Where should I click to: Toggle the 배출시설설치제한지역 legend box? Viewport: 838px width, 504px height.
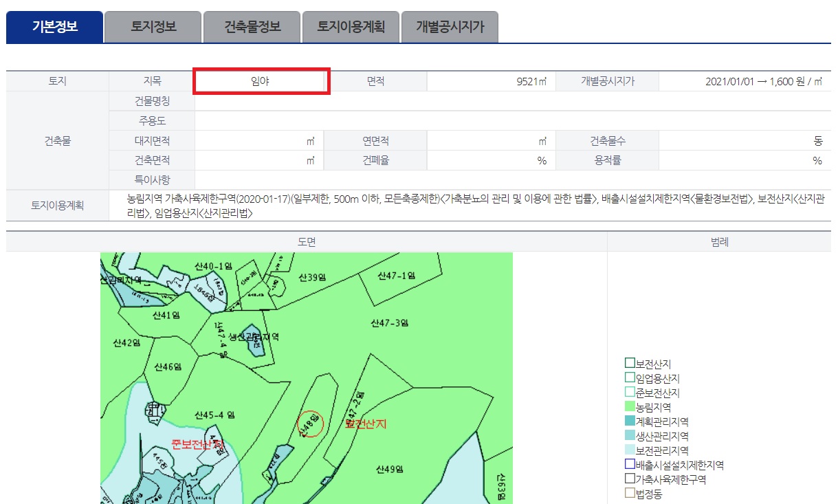(x=631, y=465)
